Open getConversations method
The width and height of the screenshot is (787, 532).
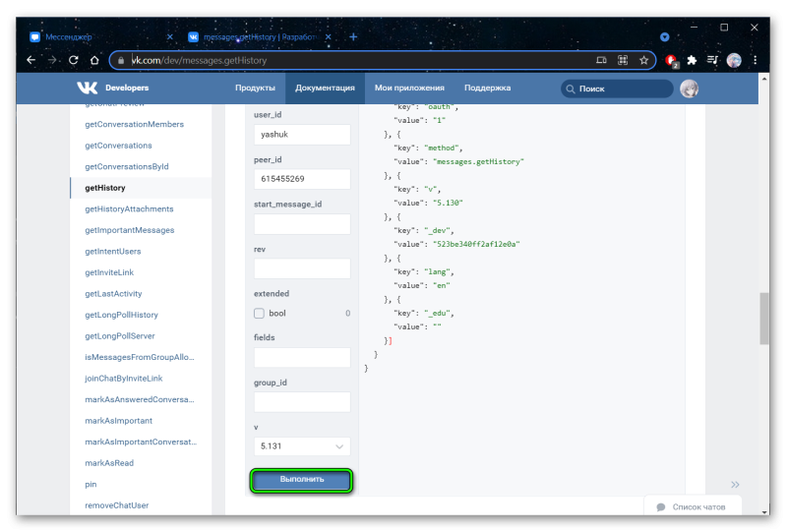tap(118, 146)
